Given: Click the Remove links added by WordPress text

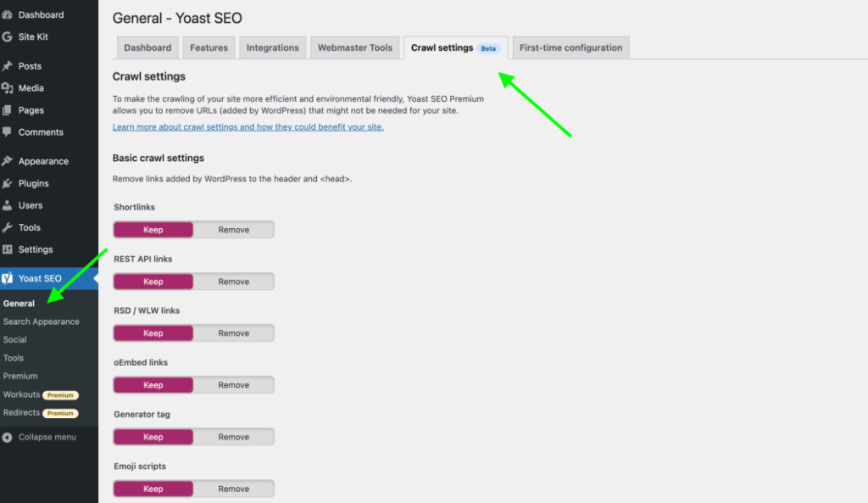Looking at the screenshot, I should 232,179.
